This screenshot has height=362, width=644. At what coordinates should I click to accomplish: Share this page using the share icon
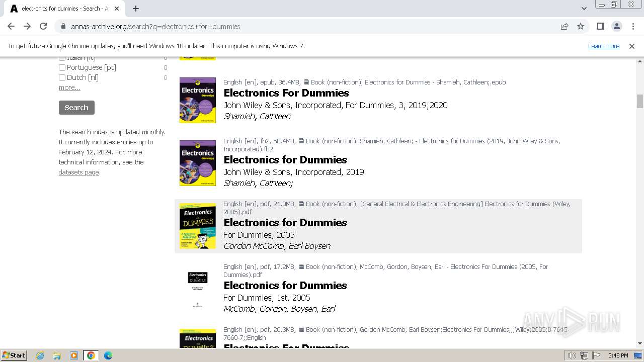click(x=565, y=26)
